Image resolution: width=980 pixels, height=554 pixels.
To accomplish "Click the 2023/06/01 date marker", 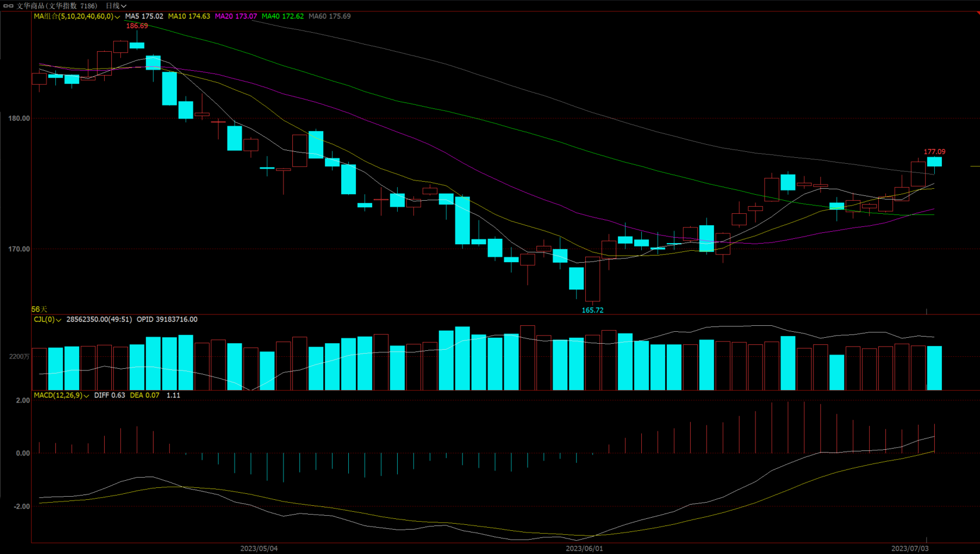I will 584,549.
